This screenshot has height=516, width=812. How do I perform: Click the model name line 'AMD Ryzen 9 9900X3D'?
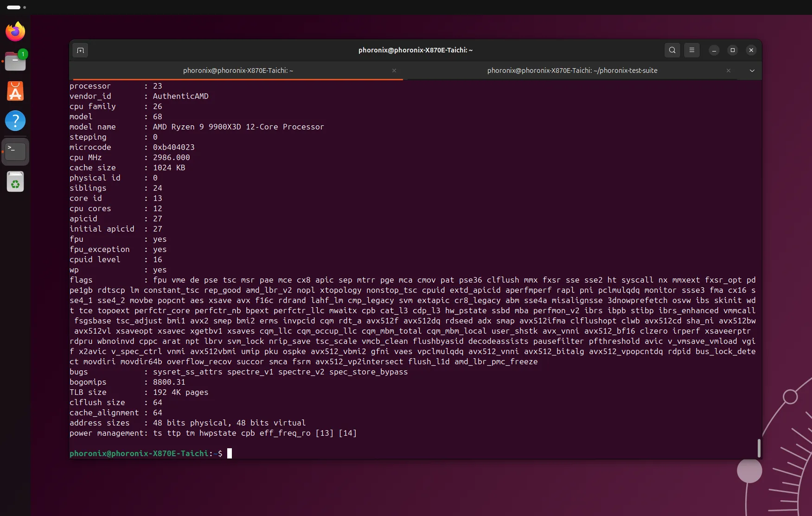click(197, 127)
